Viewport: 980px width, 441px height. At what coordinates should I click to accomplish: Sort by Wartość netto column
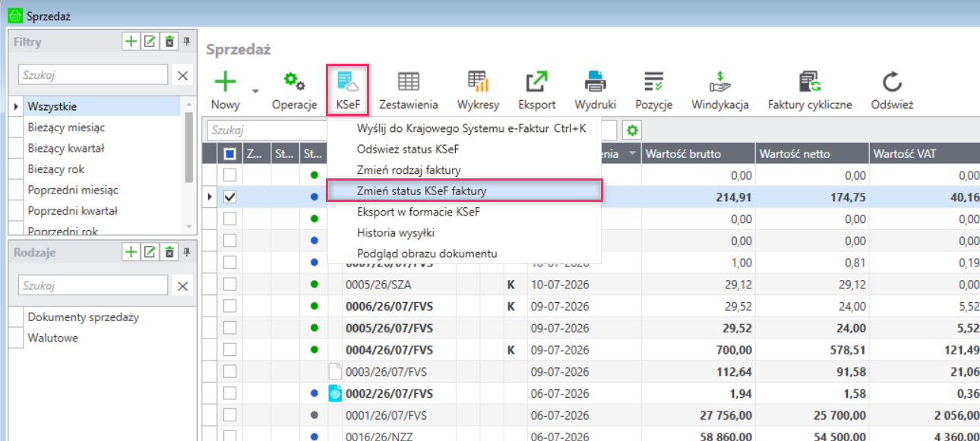point(813,154)
